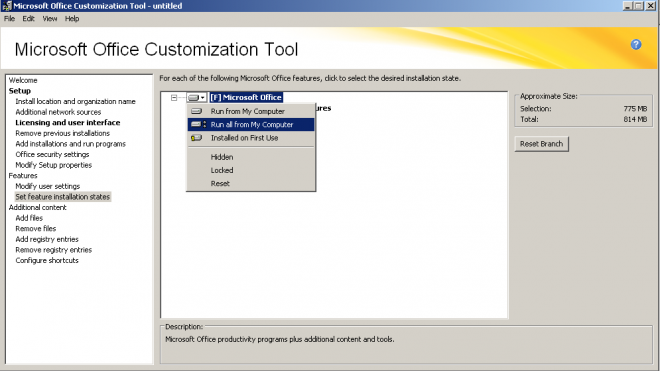The width and height of the screenshot is (660, 371).
Task: Click the Selection size value 775 MB
Action: pyautogui.click(x=635, y=109)
